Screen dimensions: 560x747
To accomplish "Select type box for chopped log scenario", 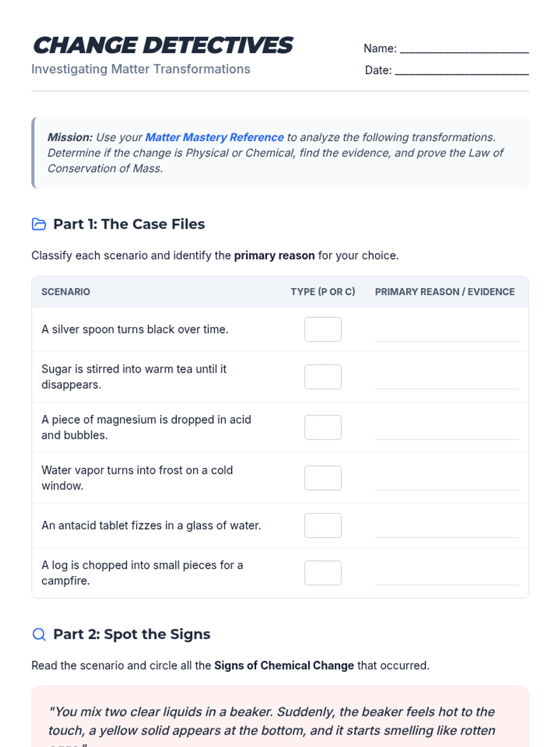I will tap(323, 573).
